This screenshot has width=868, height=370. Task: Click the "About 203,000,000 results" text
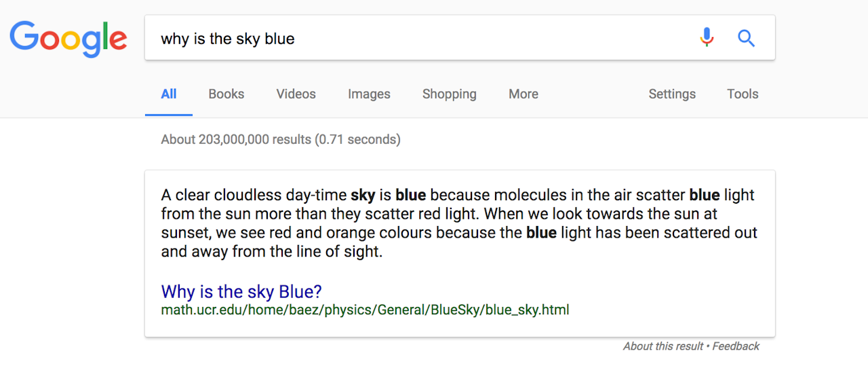(280, 140)
